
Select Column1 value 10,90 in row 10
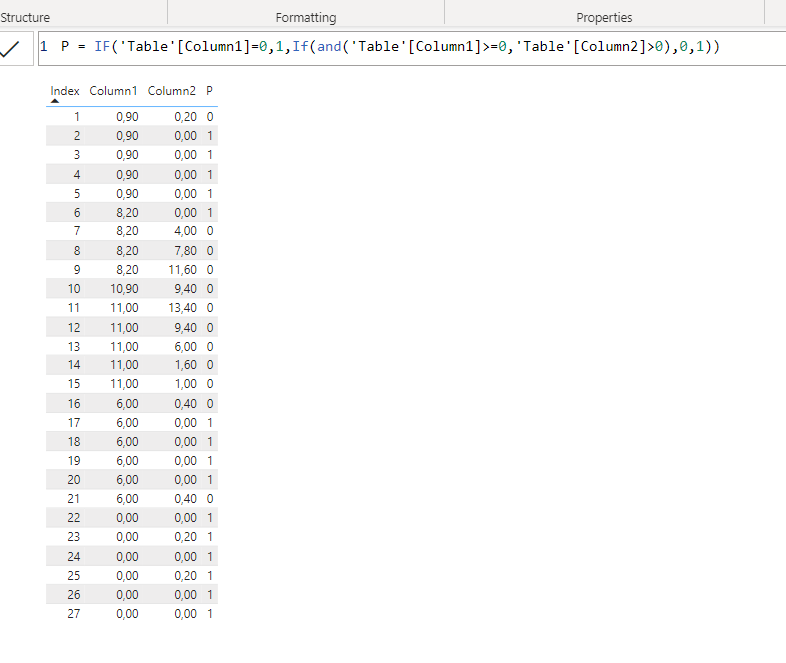pos(124,289)
